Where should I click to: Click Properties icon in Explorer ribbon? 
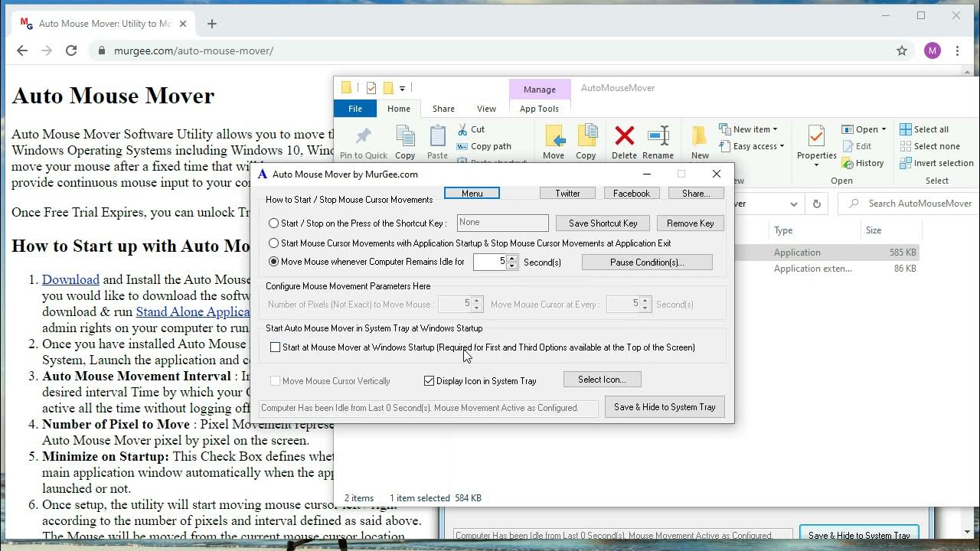pos(816,136)
